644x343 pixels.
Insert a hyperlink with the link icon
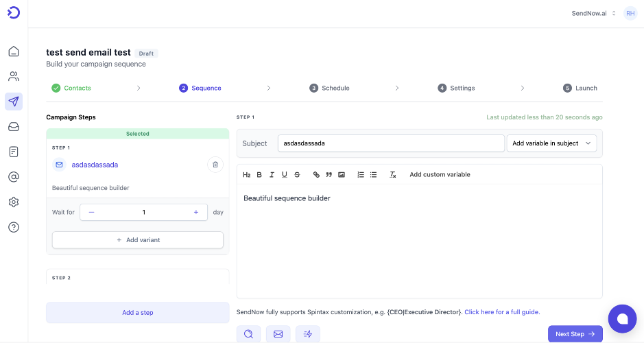pos(316,174)
